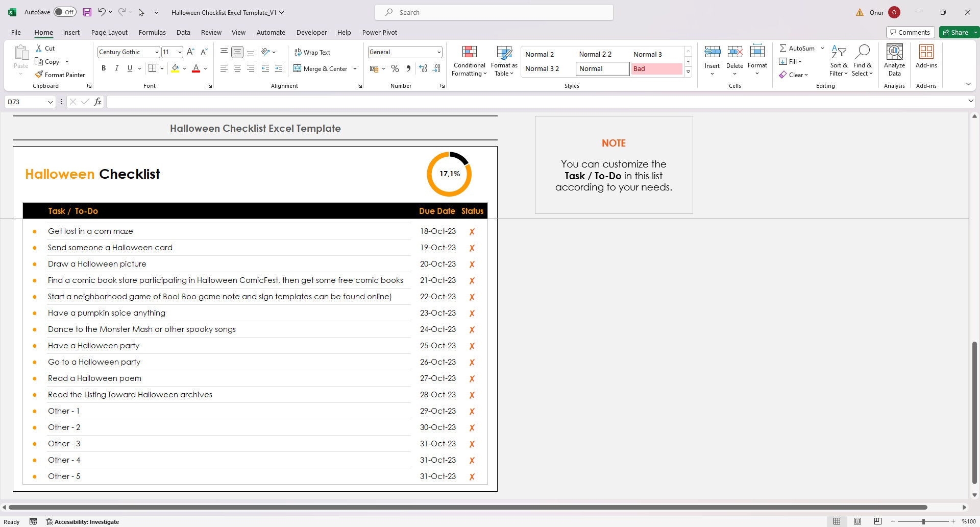Open Analyze Data
Image resolution: width=980 pixels, height=527 pixels.
click(x=894, y=60)
